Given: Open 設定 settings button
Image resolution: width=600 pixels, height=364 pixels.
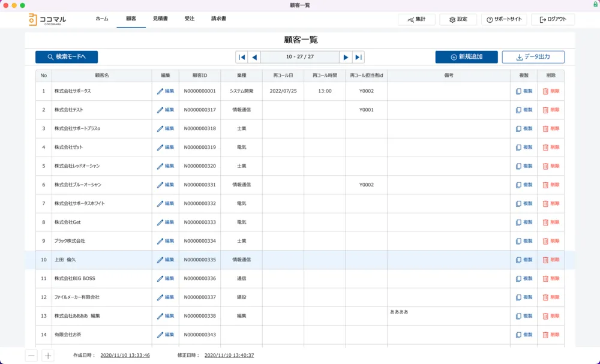Looking at the screenshot, I should (458, 20).
